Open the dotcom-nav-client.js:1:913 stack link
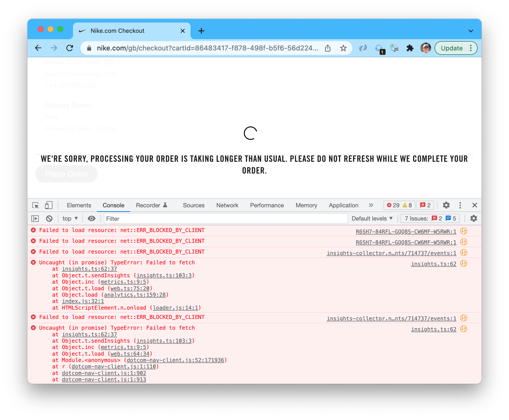This screenshot has width=509, height=420. (104, 379)
